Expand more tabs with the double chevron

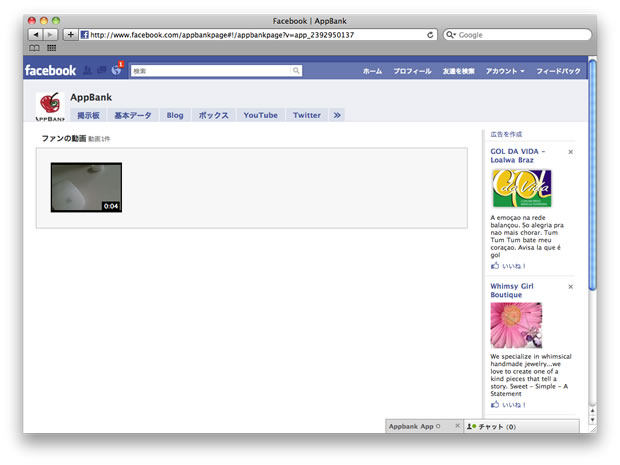point(337,115)
